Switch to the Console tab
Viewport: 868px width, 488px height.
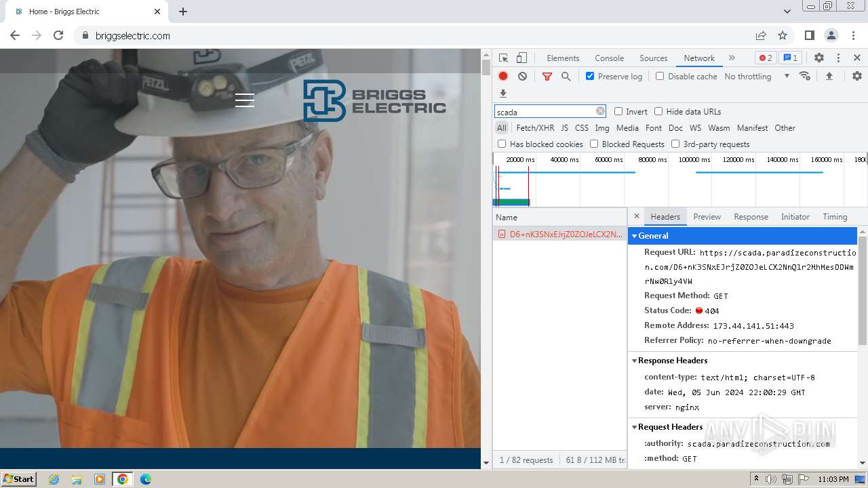(x=609, y=58)
